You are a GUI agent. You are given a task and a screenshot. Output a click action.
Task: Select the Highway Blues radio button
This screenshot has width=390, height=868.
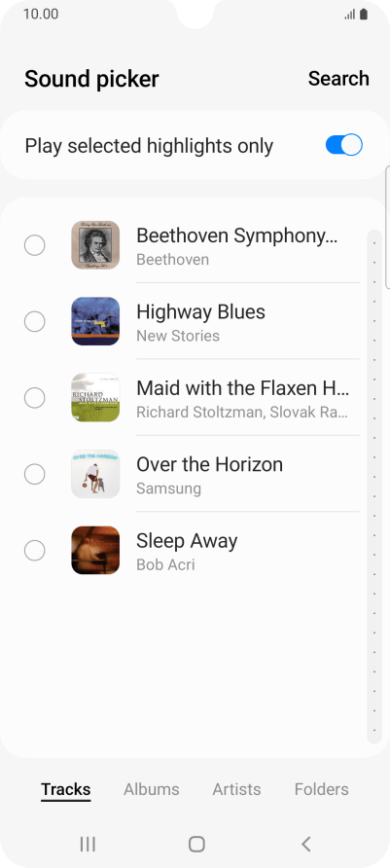34,322
